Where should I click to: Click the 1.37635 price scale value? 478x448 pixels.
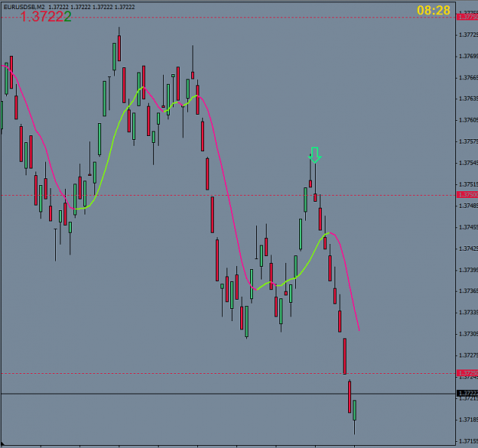point(468,99)
